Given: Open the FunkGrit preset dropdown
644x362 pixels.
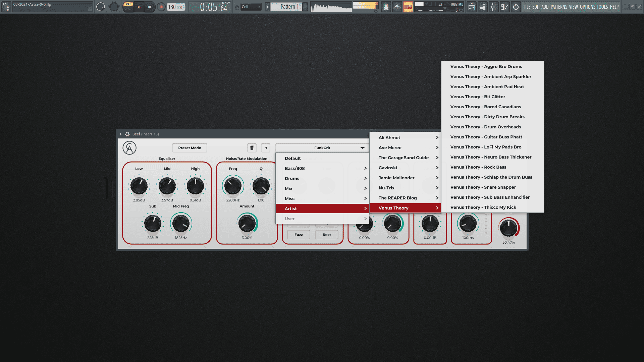Looking at the screenshot, I should coord(322,148).
